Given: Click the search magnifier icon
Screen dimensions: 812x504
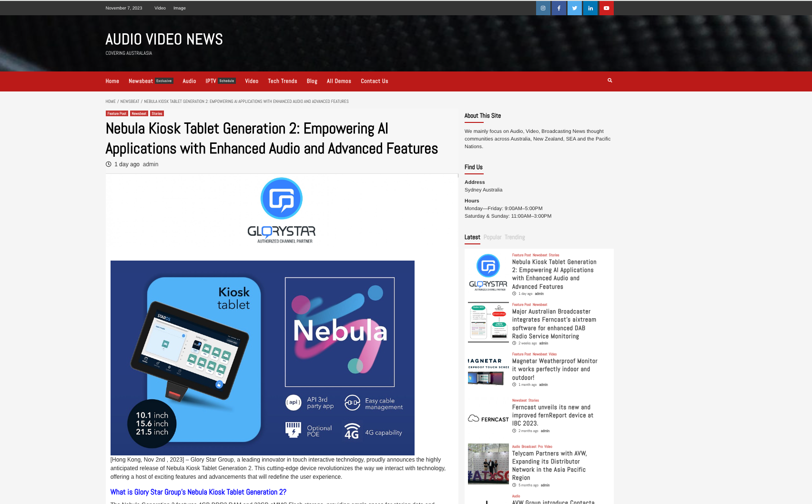Looking at the screenshot, I should tap(609, 81).
